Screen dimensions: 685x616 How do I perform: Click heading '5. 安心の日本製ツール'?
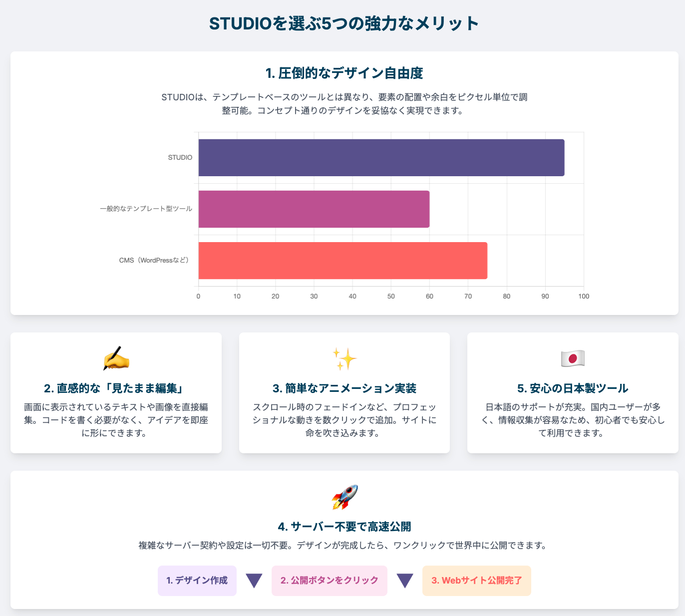pyautogui.click(x=573, y=388)
